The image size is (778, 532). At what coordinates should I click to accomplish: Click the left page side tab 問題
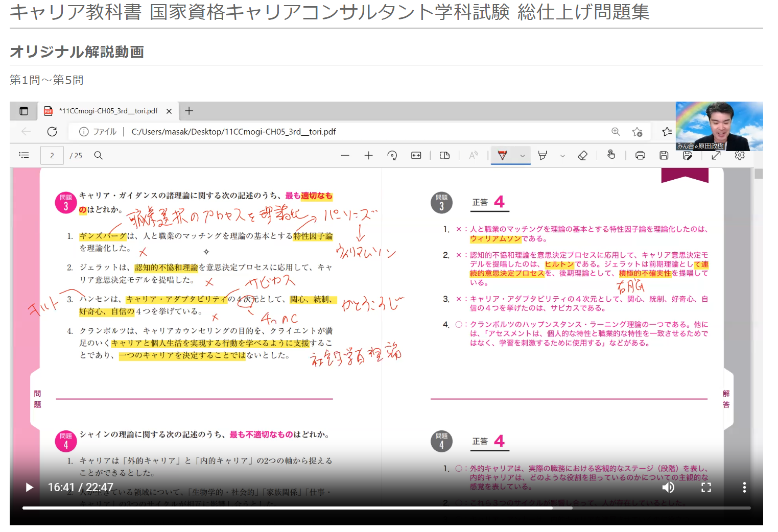coord(37,399)
